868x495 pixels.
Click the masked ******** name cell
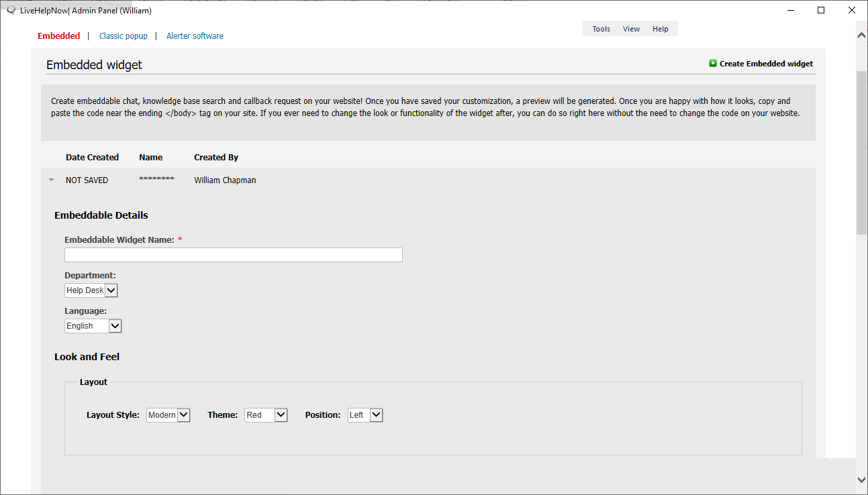156,180
